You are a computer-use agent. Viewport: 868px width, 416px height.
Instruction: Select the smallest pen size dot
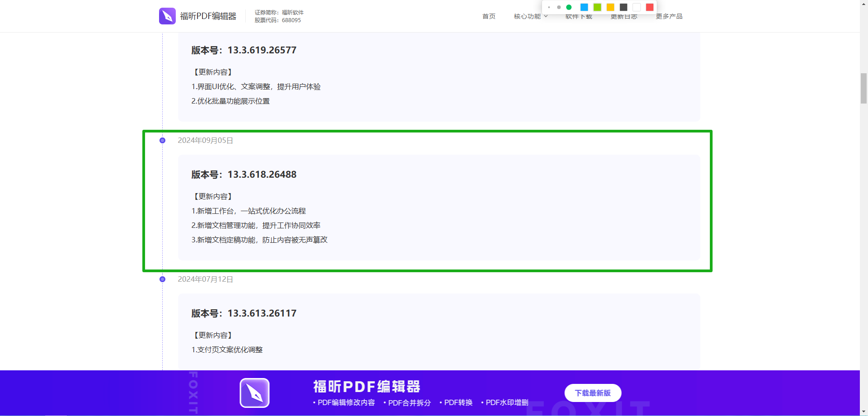point(549,7)
